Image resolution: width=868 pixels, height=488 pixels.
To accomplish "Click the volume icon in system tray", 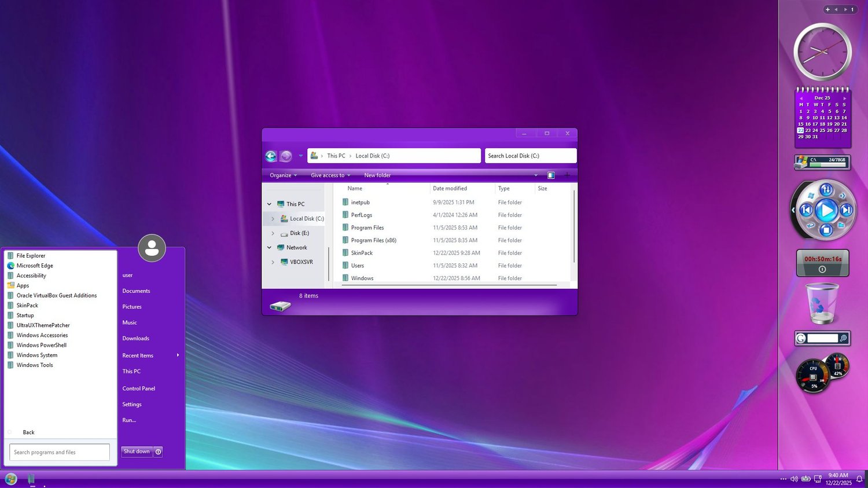I will point(794,479).
